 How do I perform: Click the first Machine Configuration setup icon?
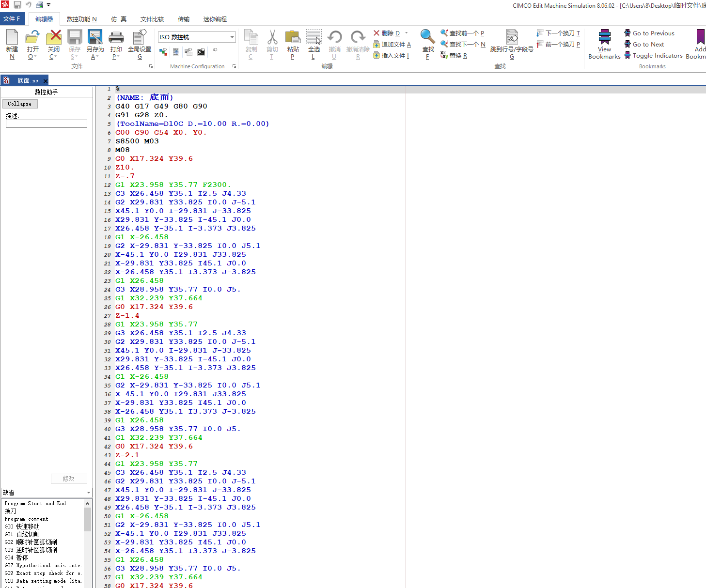(x=163, y=52)
